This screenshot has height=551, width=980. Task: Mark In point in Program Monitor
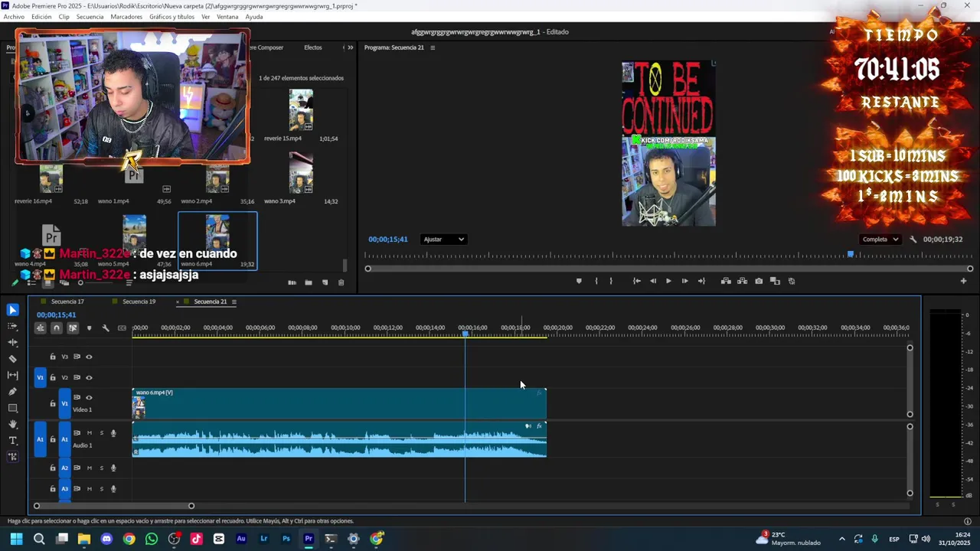click(x=596, y=281)
